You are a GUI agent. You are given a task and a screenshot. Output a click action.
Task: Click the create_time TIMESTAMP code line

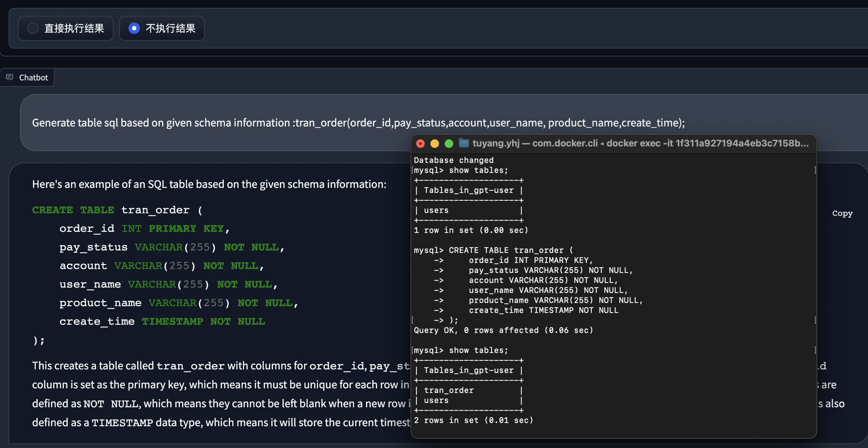[162, 321]
